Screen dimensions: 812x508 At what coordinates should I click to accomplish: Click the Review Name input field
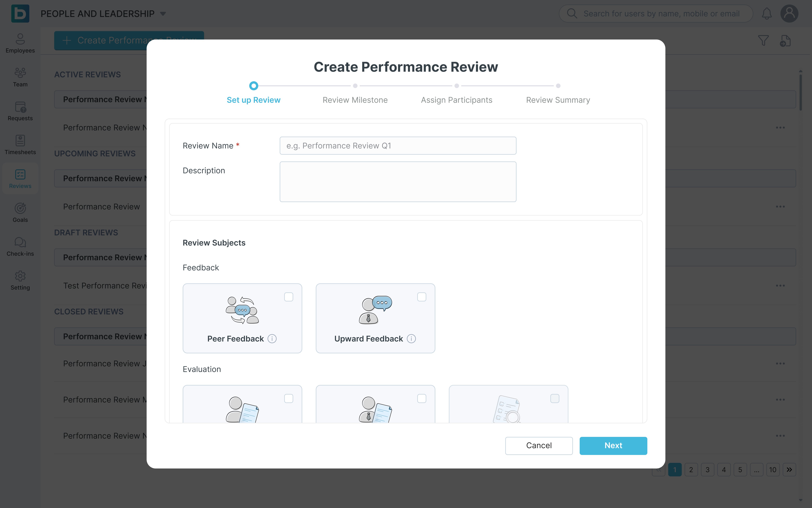(398, 145)
